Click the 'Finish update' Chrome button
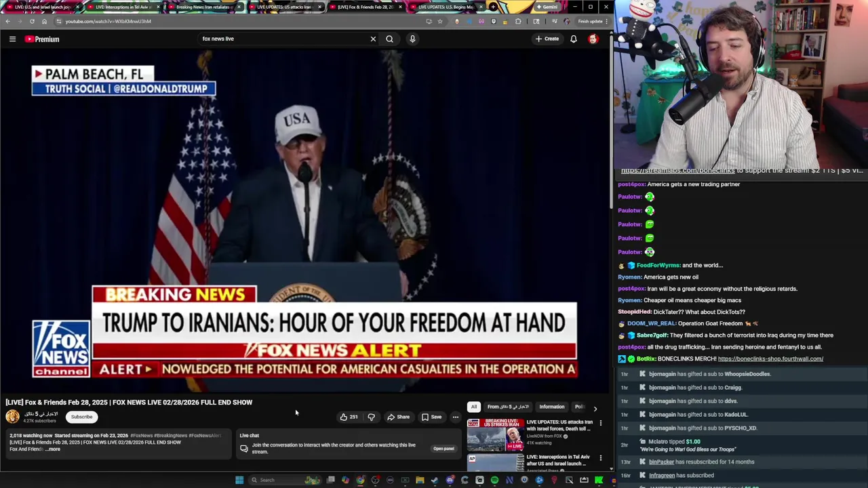This screenshot has height=488, width=868. [x=593, y=21]
